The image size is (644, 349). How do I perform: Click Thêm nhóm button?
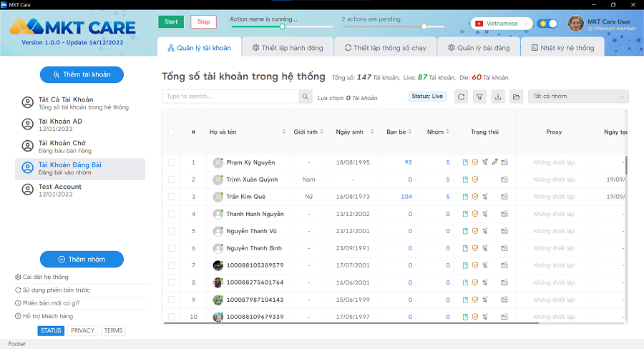82,260
